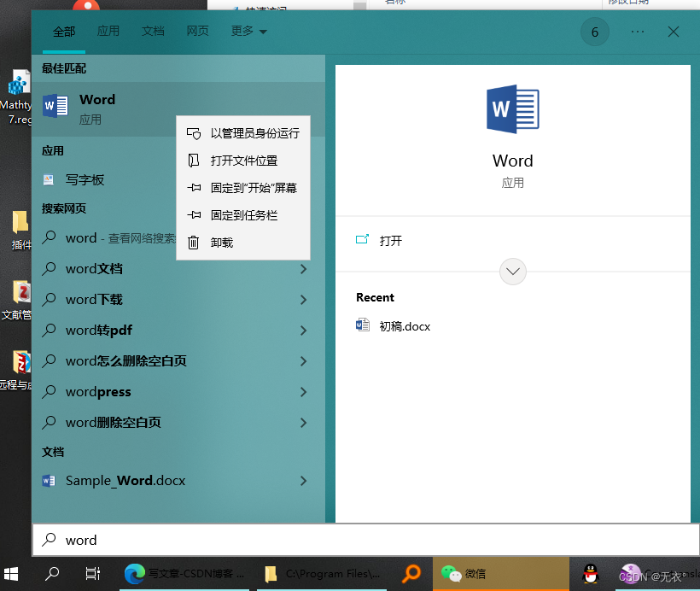Open Mathtype 7.reg desktop file
Image resolution: width=700 pixels, height=591 pixels.
click(x=17, y=97)
